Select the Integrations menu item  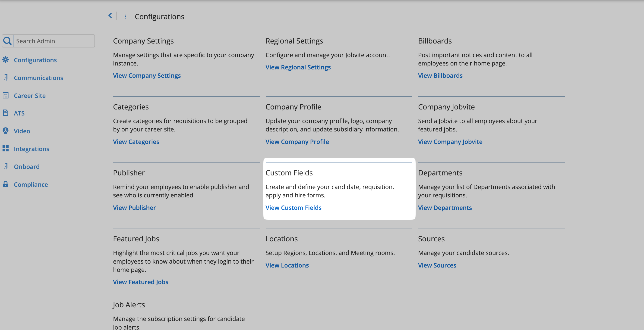(32, 149)
